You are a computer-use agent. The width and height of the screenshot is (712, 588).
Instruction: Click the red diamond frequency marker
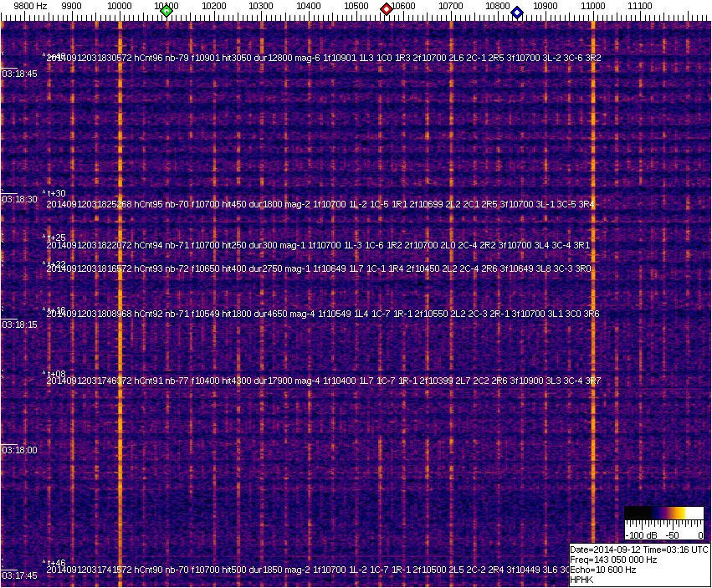(387, 9)
